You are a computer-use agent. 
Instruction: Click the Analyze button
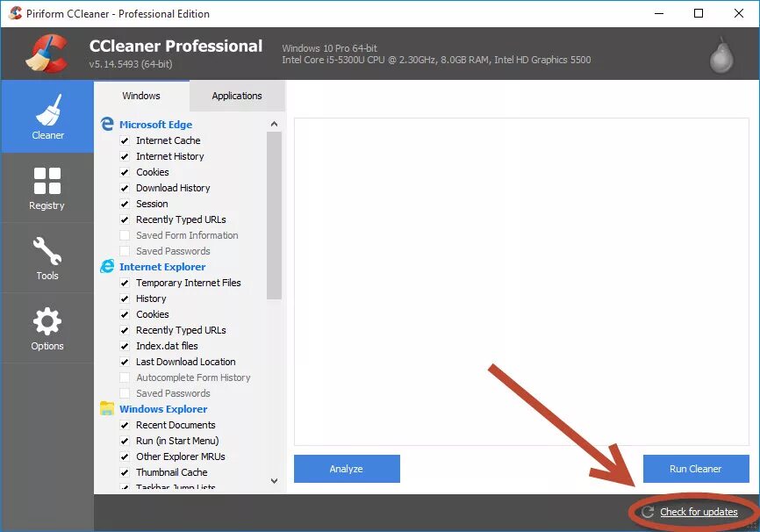pos(347,469)
